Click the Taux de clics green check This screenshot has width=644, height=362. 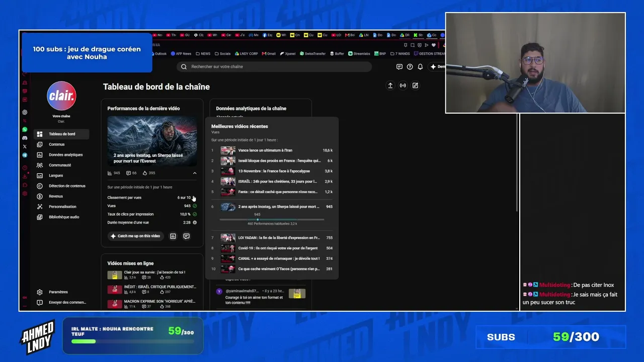coord(195,214)
